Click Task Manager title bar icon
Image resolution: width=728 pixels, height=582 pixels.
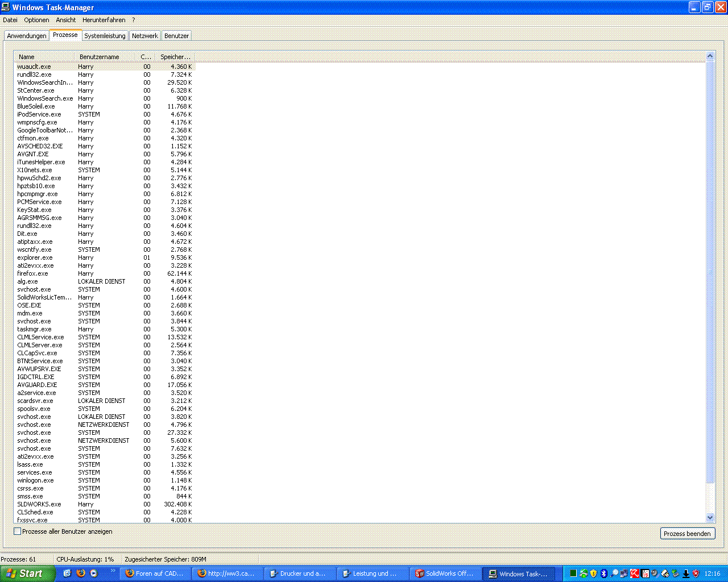point(6,7)
